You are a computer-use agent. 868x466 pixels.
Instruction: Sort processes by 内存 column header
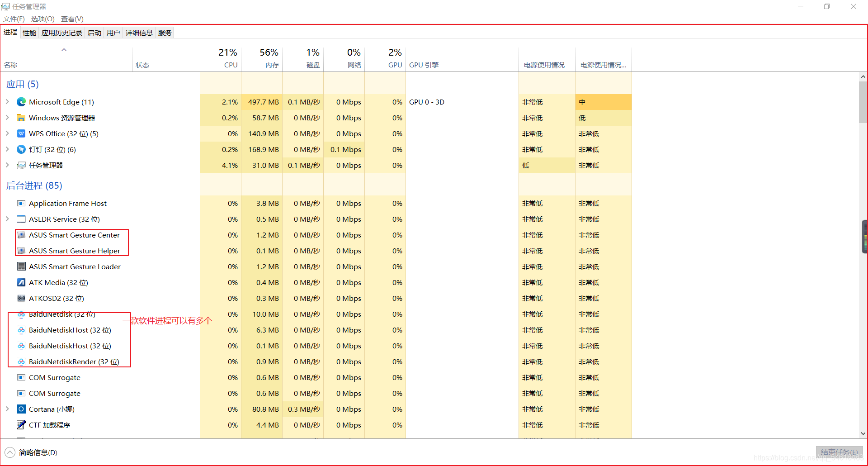262,59
